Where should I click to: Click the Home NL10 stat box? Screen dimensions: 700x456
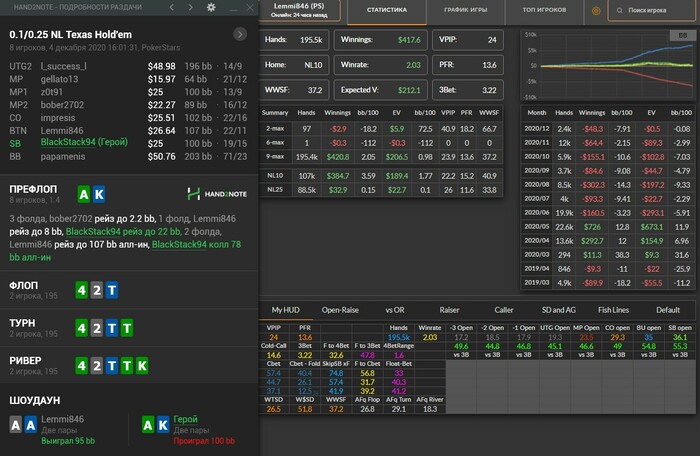294,65
